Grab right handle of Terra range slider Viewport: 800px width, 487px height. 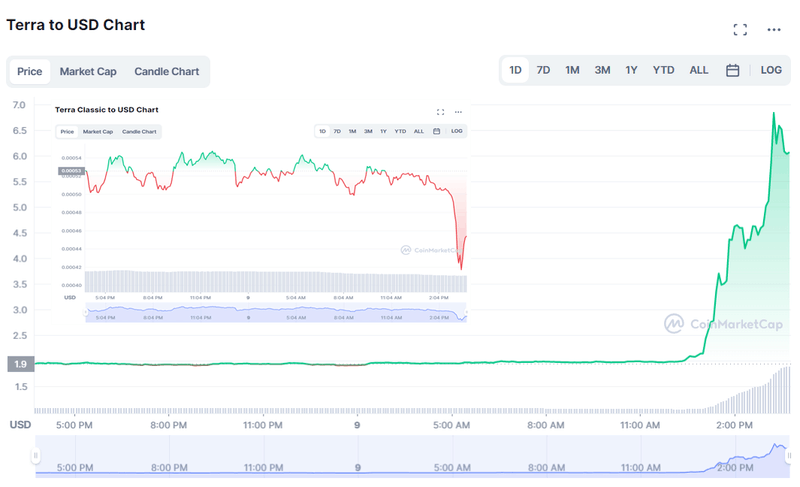point(789,455)
